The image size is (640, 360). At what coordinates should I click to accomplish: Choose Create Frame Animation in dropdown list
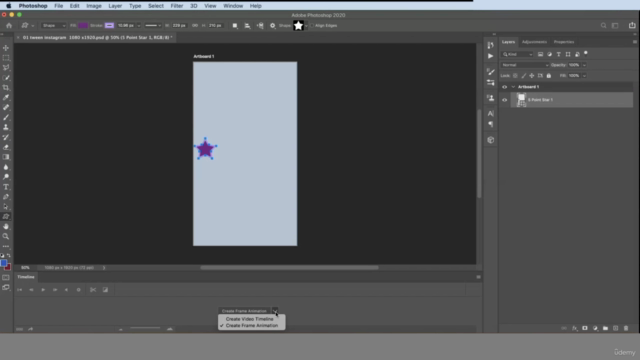251,326
